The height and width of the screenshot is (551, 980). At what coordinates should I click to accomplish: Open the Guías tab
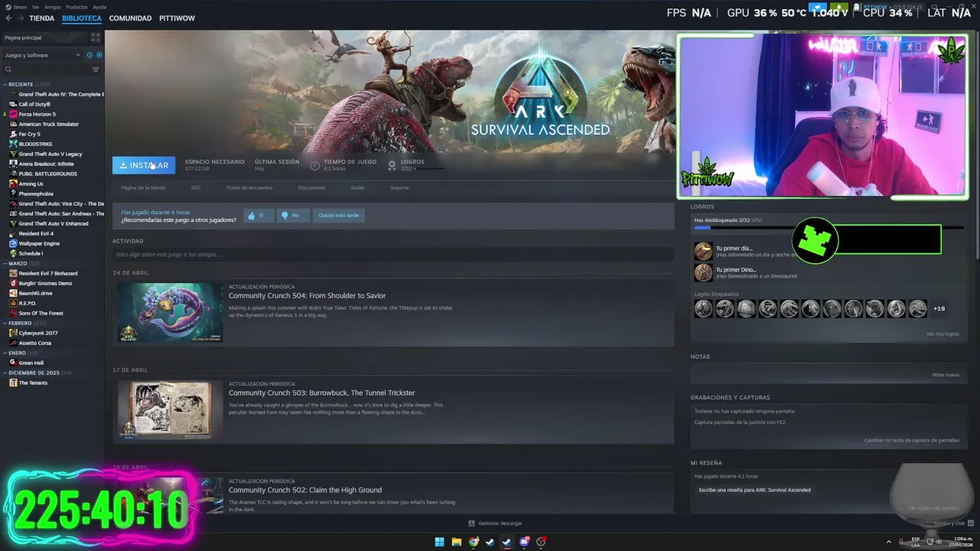tap(358, 187)
